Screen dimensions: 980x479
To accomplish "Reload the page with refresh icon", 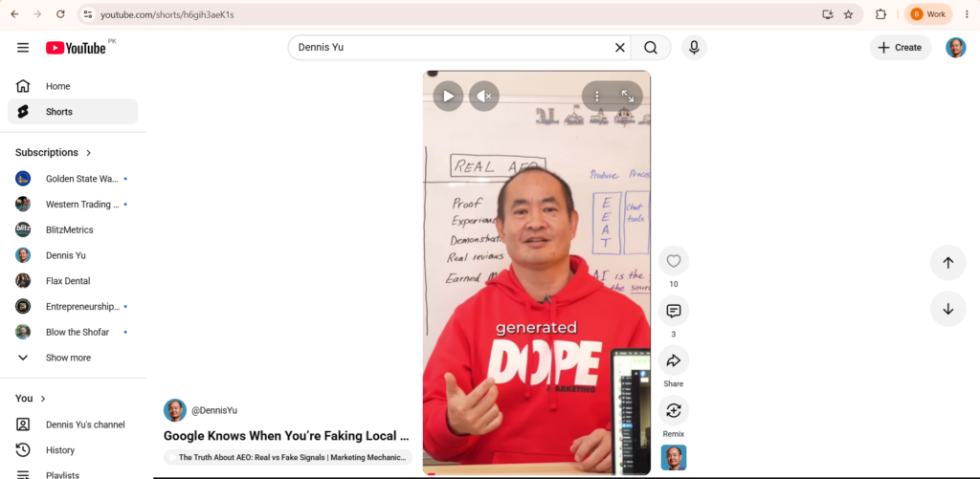I will pyautogui.click(x=60, y=14).
